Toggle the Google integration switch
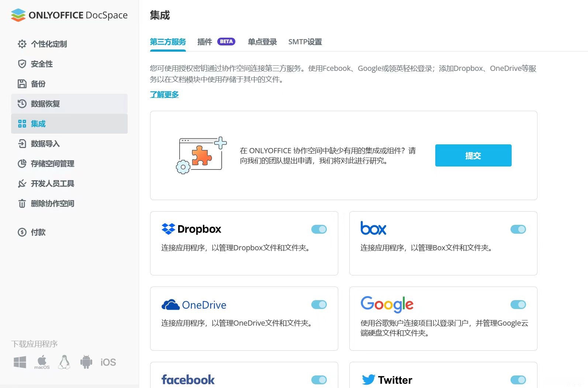 pos(518,305)
